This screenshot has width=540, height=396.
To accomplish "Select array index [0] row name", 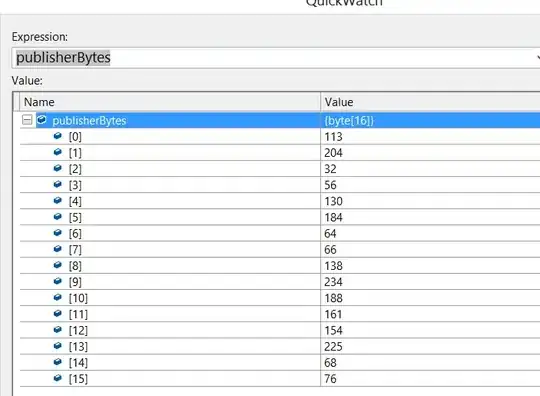I will tap(75, 137).
